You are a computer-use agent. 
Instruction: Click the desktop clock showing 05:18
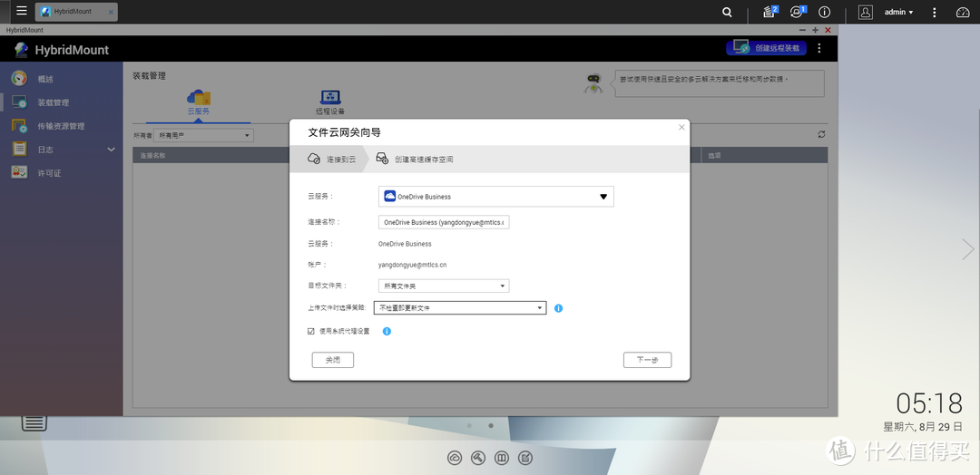tap(929, 404)
